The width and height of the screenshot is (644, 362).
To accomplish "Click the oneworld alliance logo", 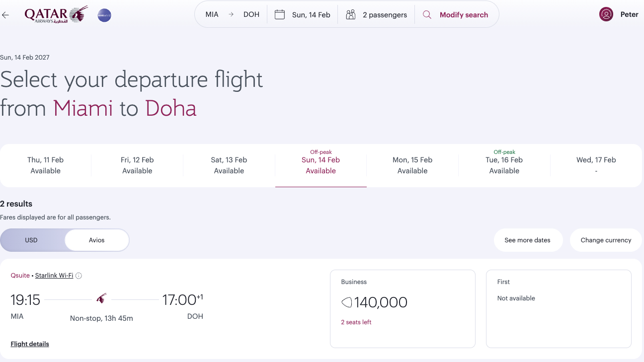I will [x=104, y=14].
